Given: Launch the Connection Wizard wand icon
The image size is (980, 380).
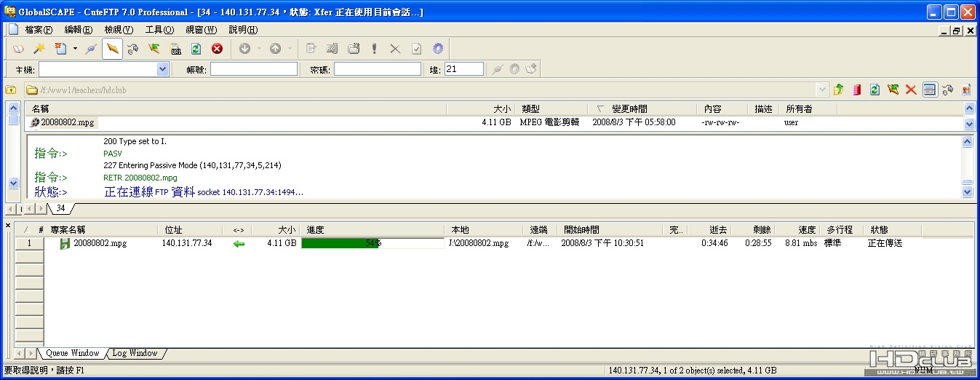Looking at the screenshot, I should (39, 49).
